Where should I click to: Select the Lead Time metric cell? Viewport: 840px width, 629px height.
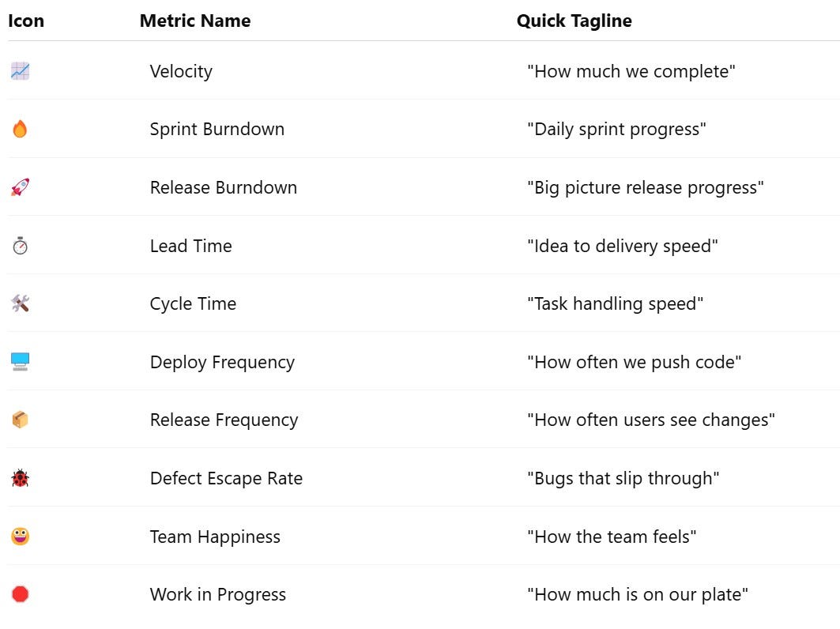click(190, 246)
